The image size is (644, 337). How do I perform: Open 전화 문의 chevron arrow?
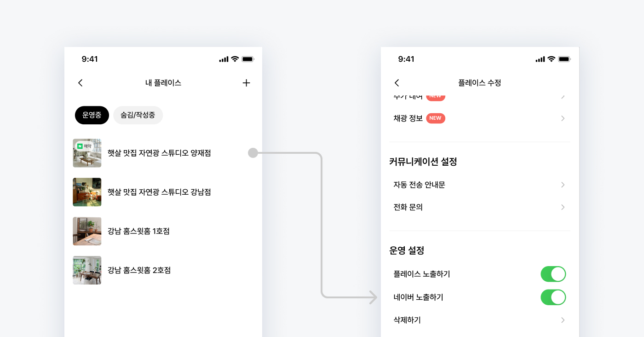(x=563, y=207)
